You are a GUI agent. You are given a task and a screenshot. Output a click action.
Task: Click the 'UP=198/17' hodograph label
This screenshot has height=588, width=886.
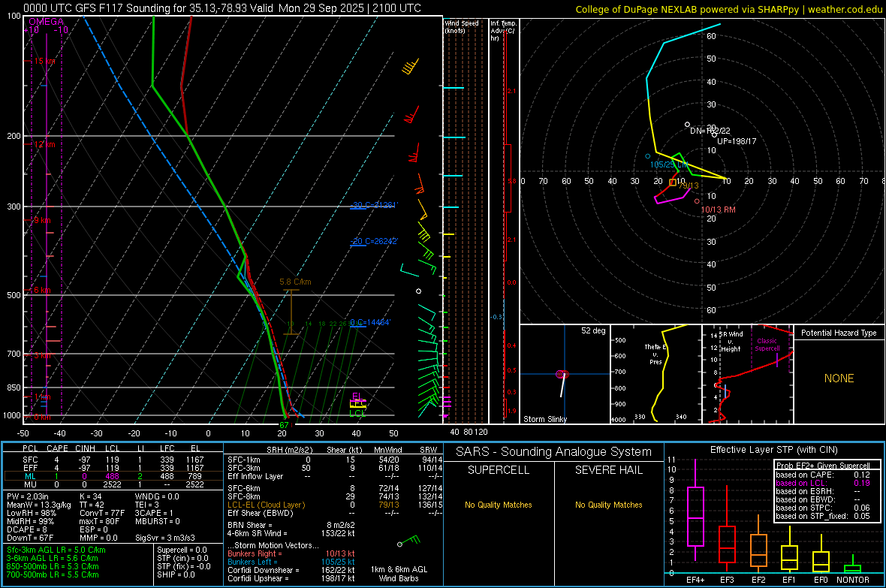click(x=737, y=141)
